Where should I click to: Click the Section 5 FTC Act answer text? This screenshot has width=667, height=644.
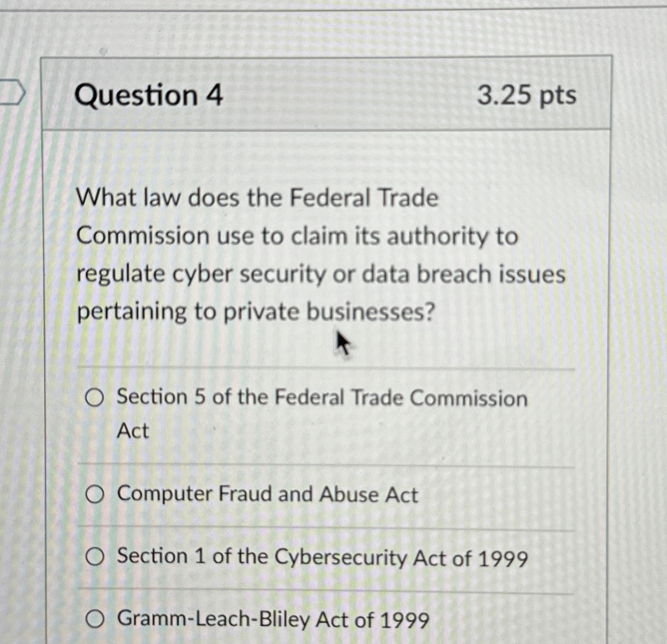[323, 397]
